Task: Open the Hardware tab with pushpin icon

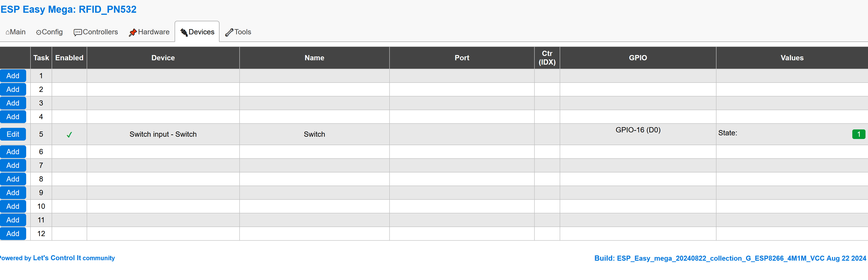Action: pos(149,32)
